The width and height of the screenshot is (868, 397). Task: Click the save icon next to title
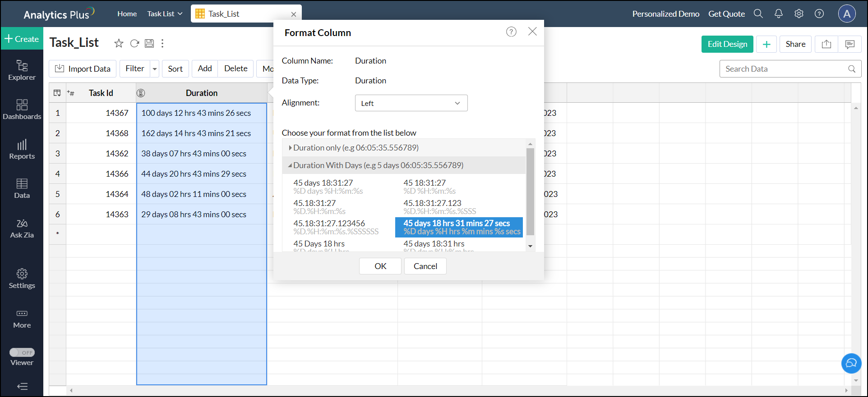pyautogui.click(x=149, y=43)
